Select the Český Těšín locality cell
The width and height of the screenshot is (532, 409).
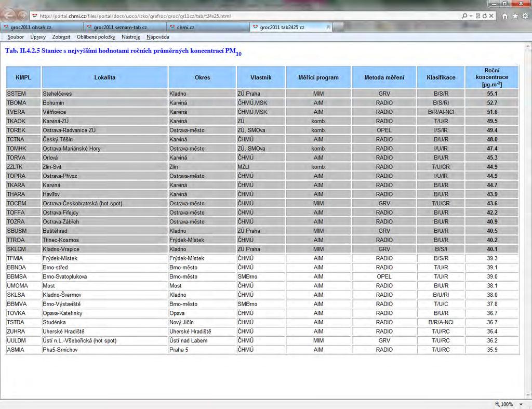(x=104, y=139)
